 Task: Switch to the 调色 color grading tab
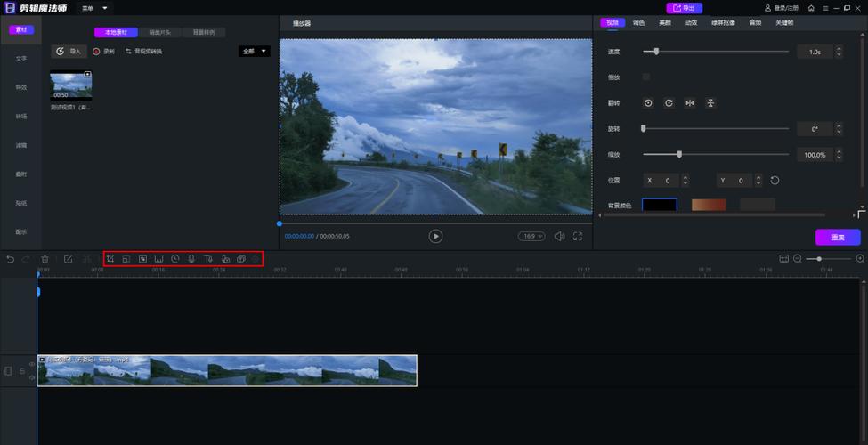point(638,23)
